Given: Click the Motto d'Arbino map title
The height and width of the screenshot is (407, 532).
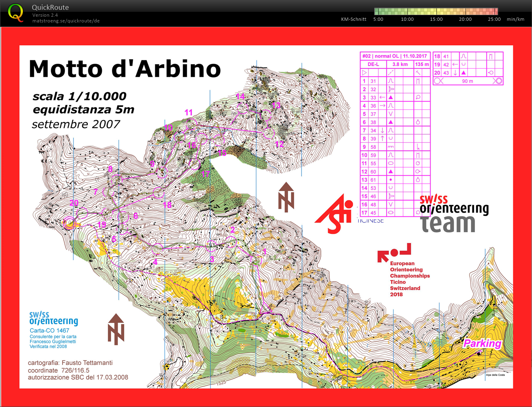Looking at the screenshot, I should tap(125, 69).
